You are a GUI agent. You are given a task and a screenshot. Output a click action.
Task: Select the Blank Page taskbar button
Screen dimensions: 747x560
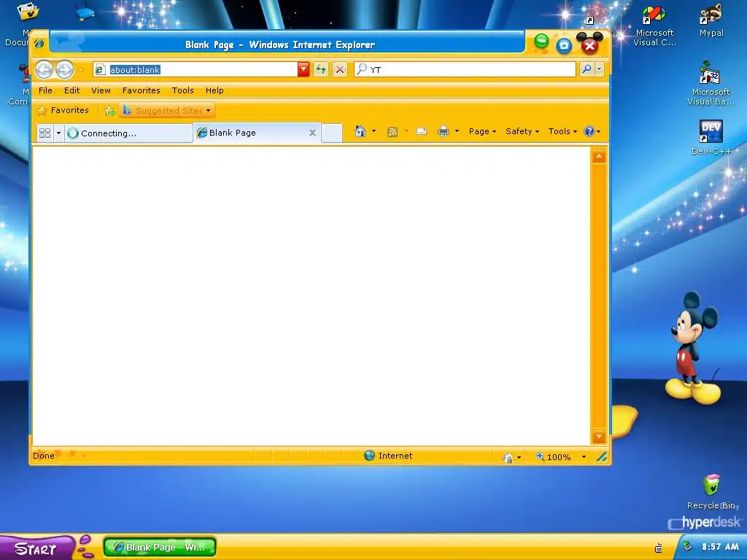pos(160,547)
